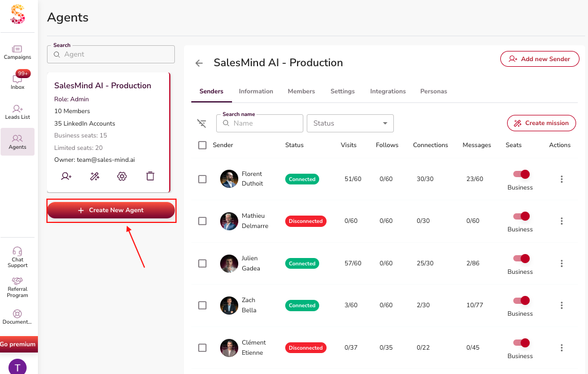Open the Inbox with 99+ badge

pos(18,81)
